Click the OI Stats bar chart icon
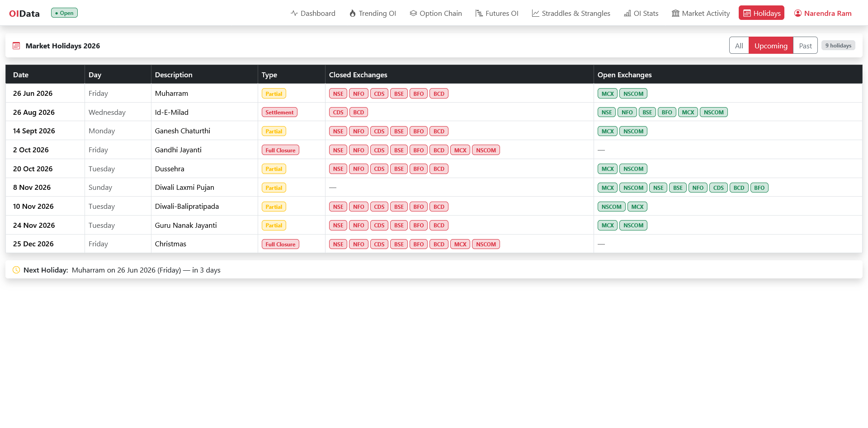Screen dimensions: 868x428 (627, 13)
